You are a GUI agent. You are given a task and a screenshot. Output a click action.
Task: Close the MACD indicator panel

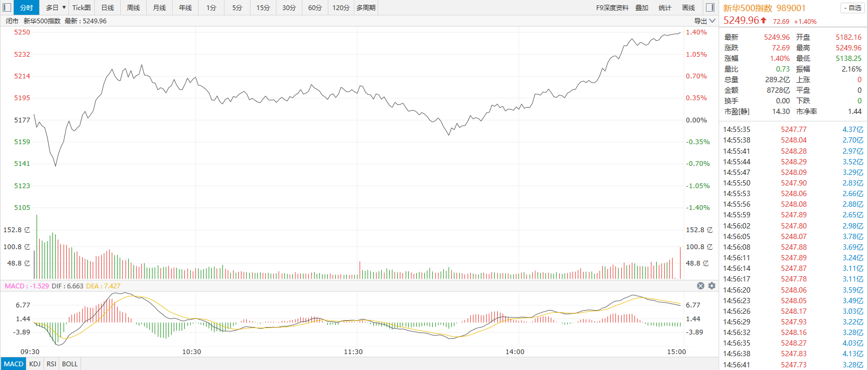point(701,286)
